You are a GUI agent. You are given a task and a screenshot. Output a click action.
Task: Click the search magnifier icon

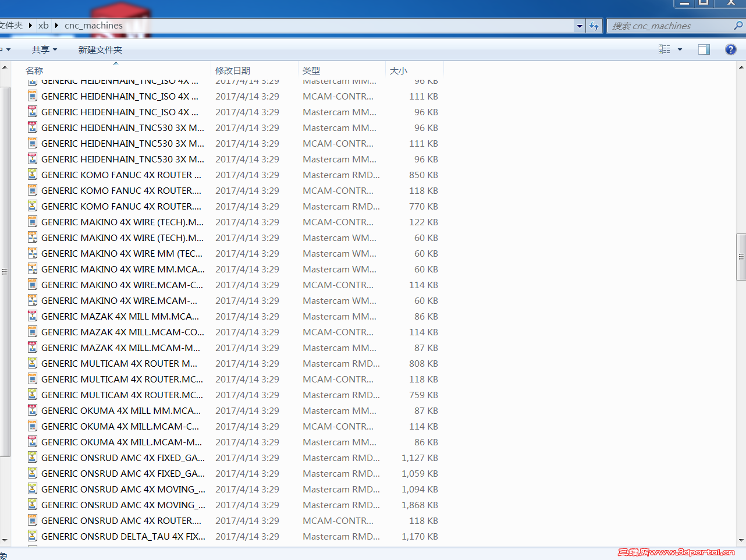coord(738,26)
